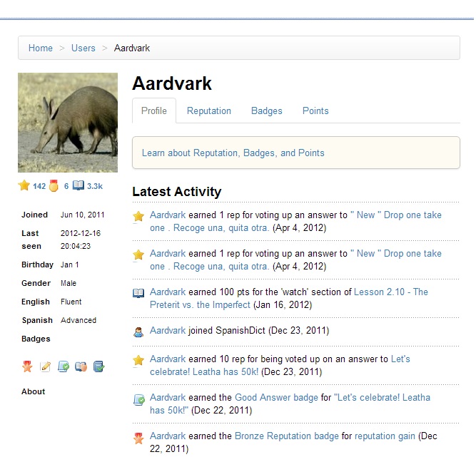Open Learn about Reputation, Badges, and Points
476x457 pixels.
[233, 153]
